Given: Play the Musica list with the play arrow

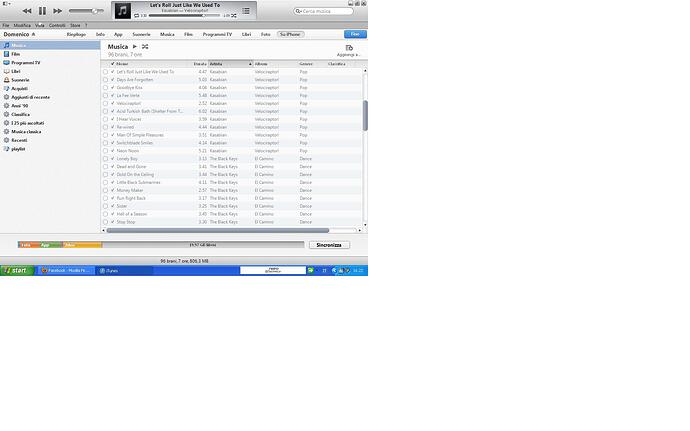Looking at the screenshot, I should tap(135, 47).
